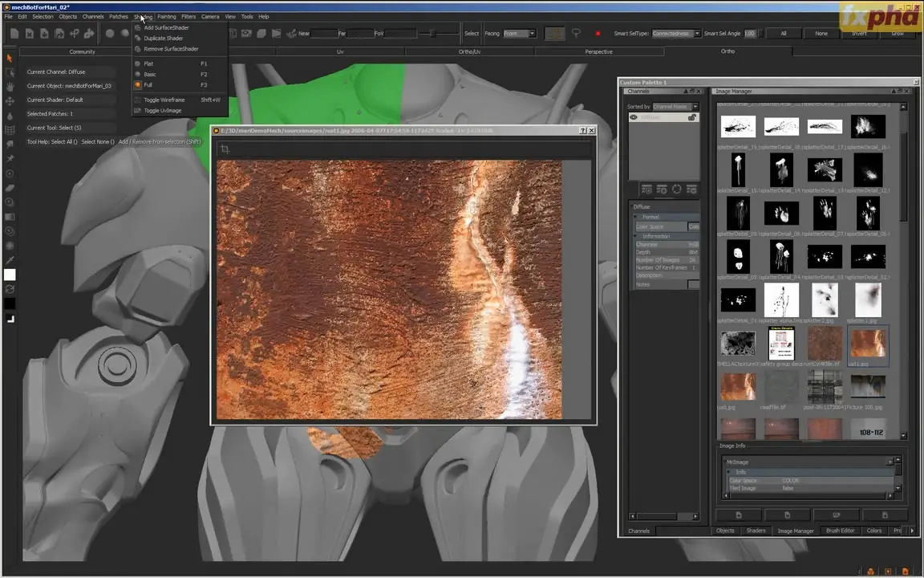Click the help question mark on image window
The width and height of the screenshot is (924, 578).
582,130
